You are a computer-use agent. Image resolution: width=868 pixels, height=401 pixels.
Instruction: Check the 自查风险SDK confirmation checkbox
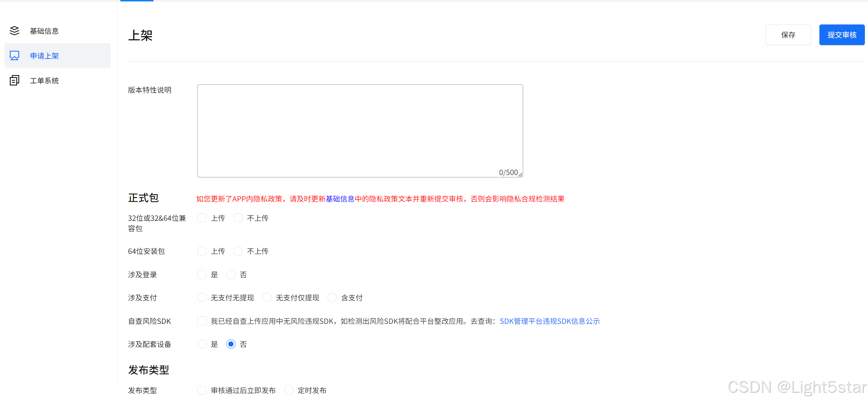tap(202, 321)
